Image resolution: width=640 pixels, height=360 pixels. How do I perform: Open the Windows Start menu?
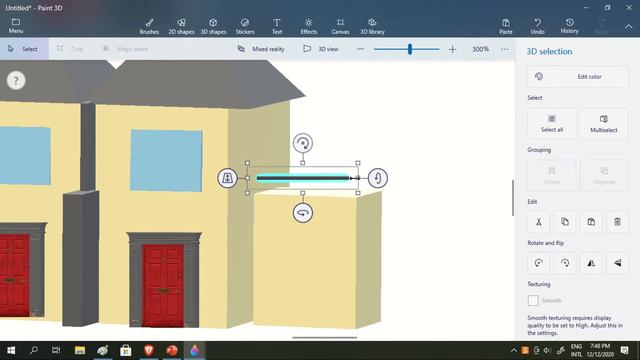tap(11, 350)
